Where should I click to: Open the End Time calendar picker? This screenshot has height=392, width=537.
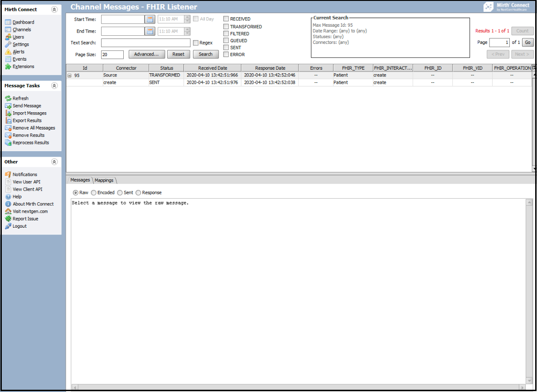tap(150, 32)
